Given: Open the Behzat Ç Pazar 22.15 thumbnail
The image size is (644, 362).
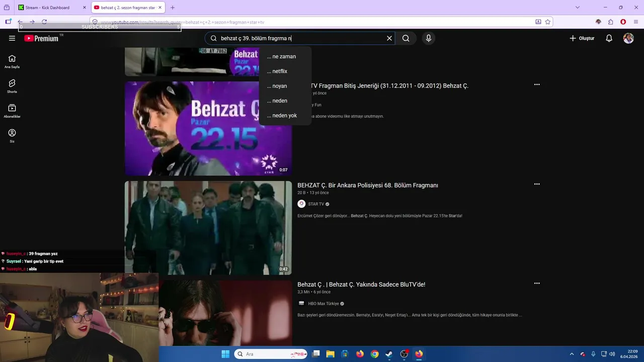Looking at the screenshot, I should click(x=208, y=128).
